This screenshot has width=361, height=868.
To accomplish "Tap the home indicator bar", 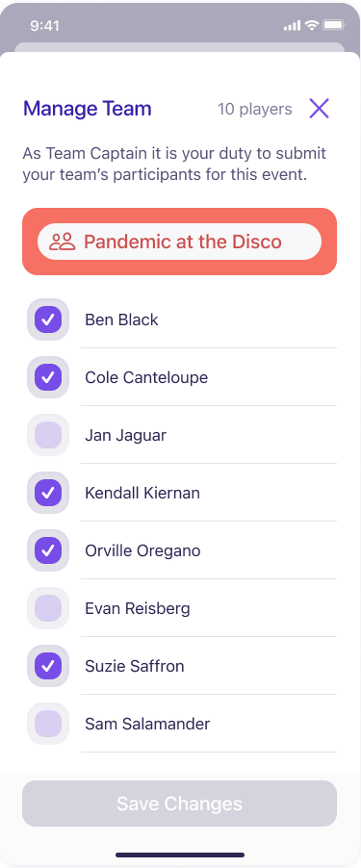I will pos(180,855).
